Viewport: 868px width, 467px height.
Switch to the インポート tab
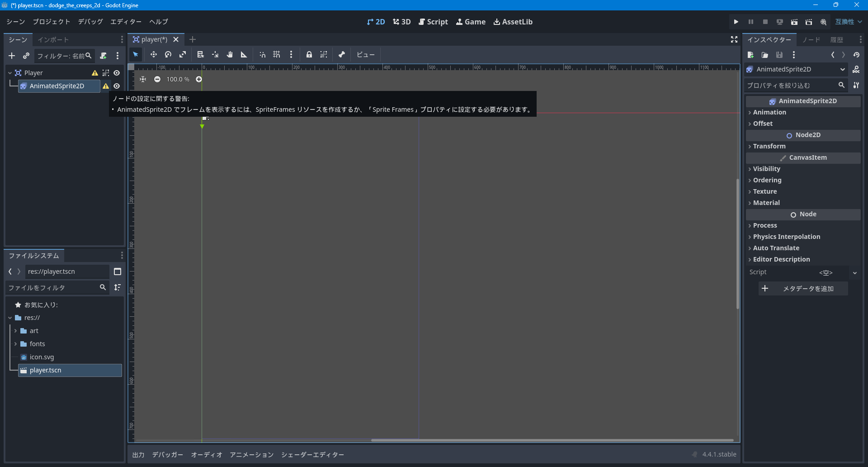pyautogui.click(x=53, y=40)
